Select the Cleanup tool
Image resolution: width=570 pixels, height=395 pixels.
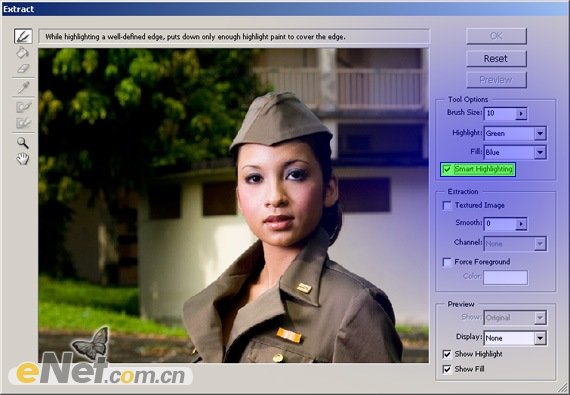(x=23, y=107)
